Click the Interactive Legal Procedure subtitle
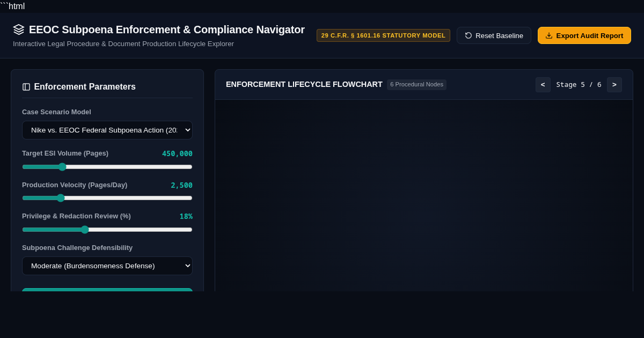This screenshot has height=338, width=644. click(x=123, y=44)
